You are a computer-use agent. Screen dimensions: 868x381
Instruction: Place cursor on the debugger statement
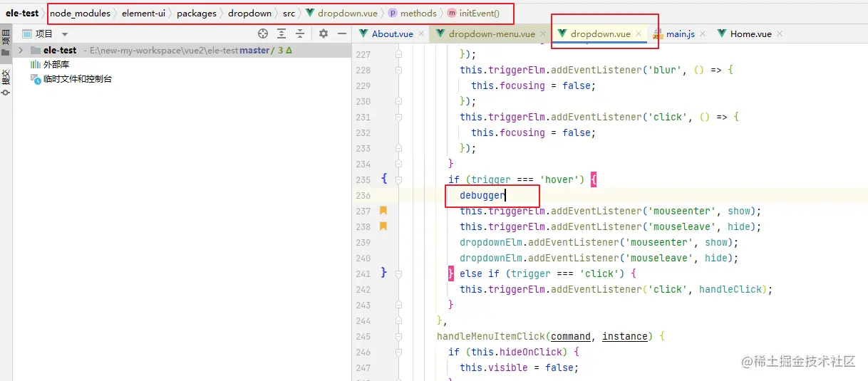[482, 195]
